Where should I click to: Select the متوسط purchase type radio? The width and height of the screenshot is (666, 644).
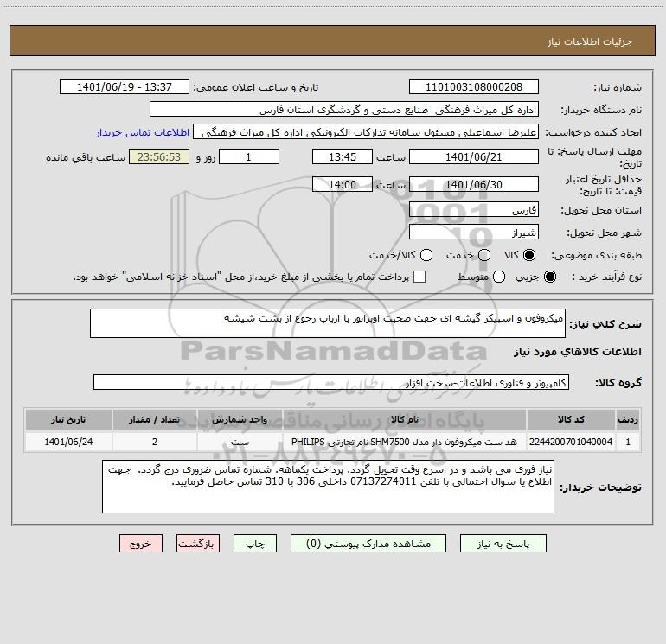(x=499, y=277)
